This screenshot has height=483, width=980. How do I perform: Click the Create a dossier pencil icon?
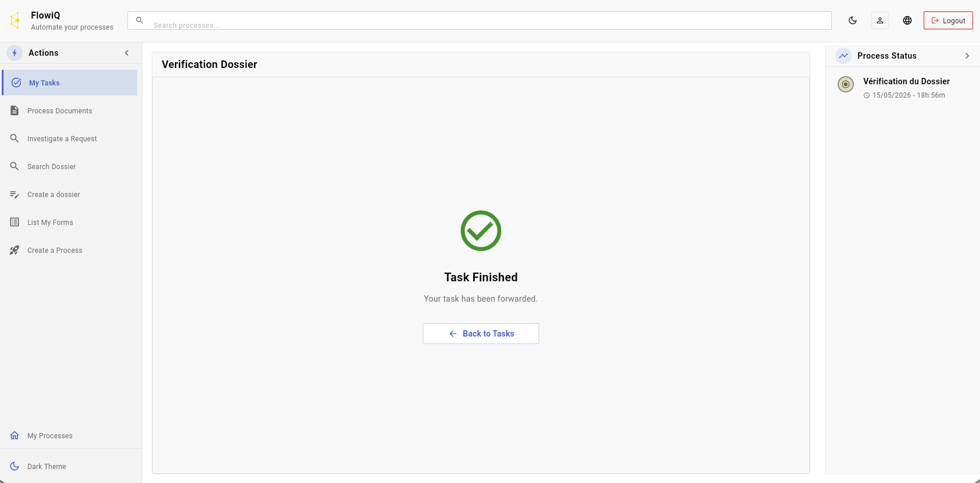pyautogui.click(x=15, y=195)
